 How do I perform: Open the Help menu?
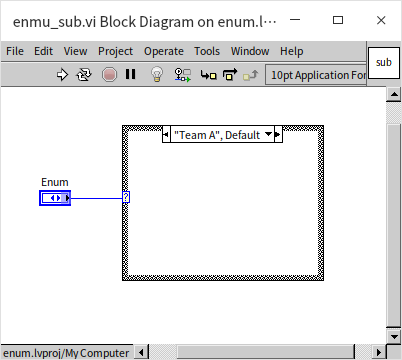pos(292,51)
